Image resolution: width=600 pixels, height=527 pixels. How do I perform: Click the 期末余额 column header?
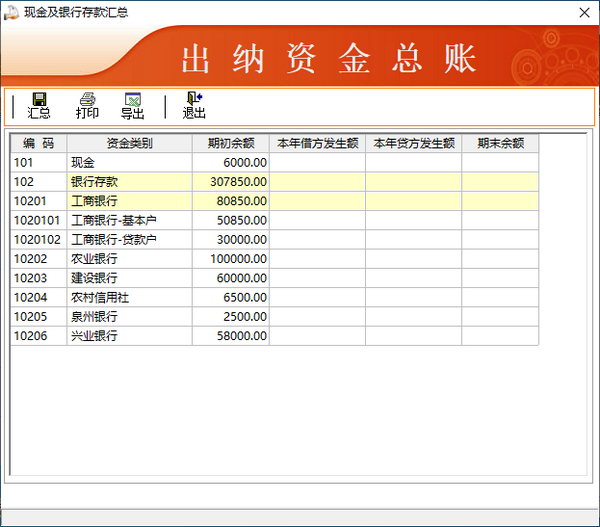coord(500,143)
